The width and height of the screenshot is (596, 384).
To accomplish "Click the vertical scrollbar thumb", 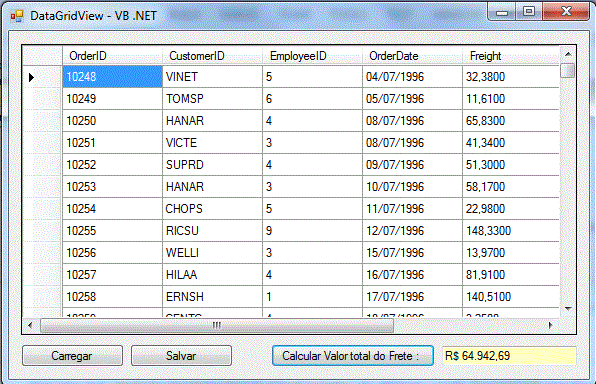I will coord(568,71).
